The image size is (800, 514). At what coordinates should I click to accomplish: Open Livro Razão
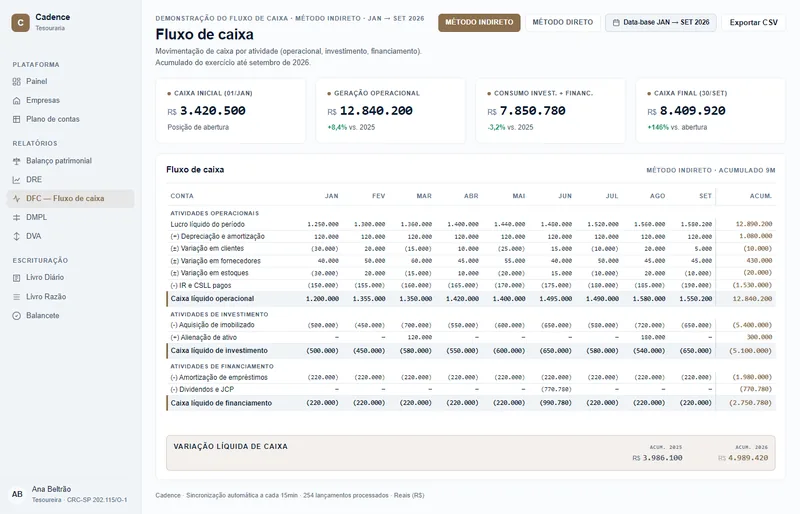(70, 297)
